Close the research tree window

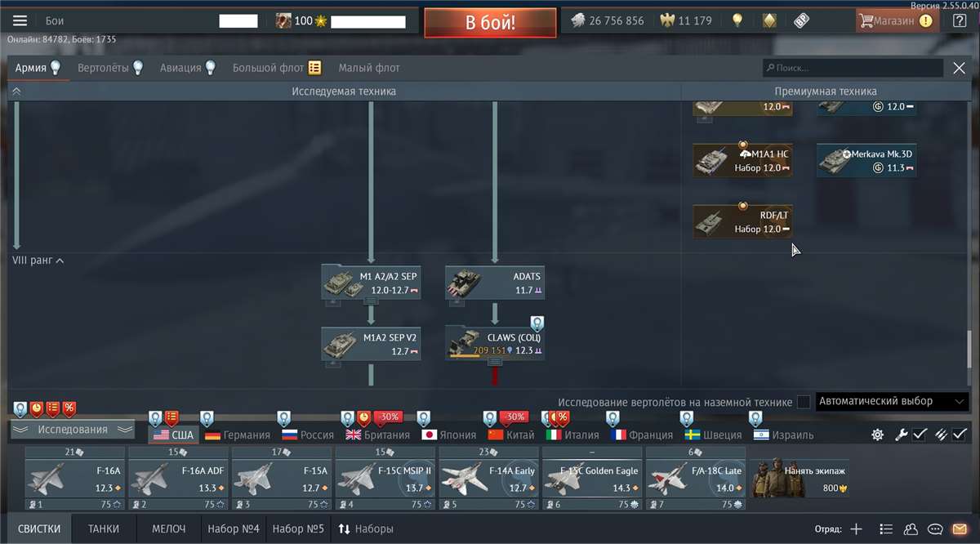[960, 69]
